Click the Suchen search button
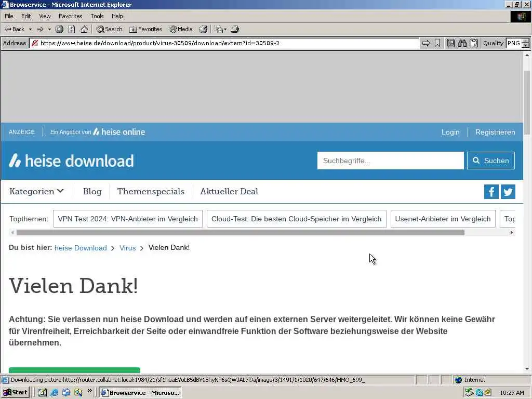532x399 pixels. [x=490, y=161]
